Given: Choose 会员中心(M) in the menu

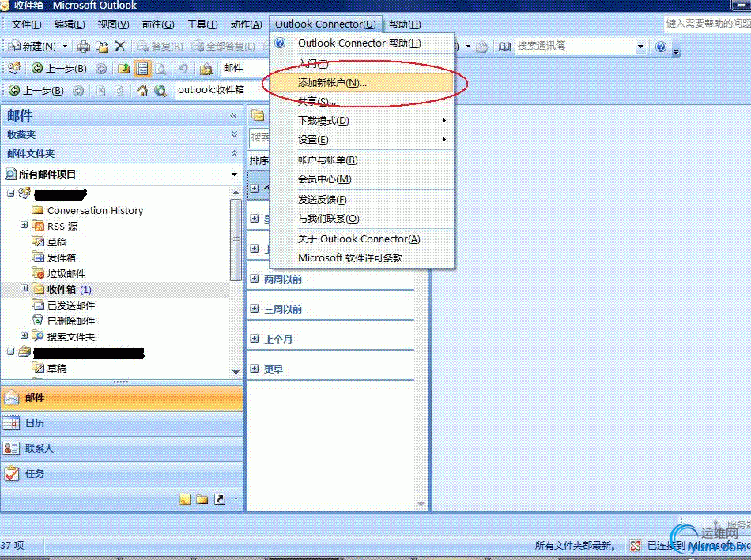Looking at the screenshot, I should click(361, 179).
